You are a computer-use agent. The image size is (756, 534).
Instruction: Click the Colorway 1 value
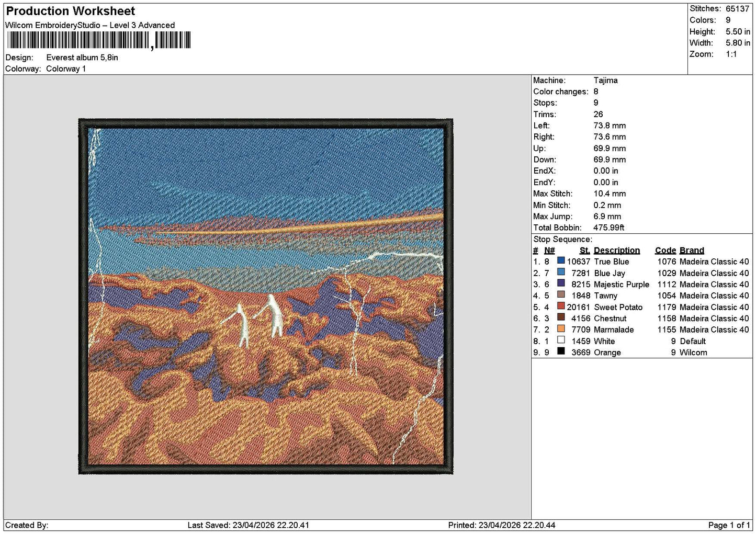66,69
